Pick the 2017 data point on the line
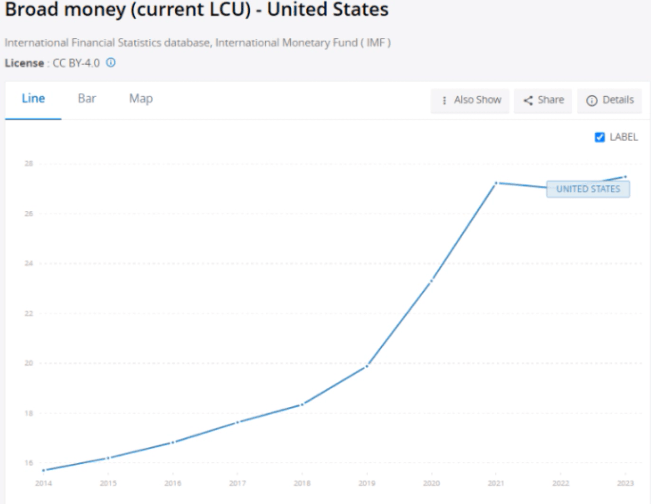 [x=238, y=422]
